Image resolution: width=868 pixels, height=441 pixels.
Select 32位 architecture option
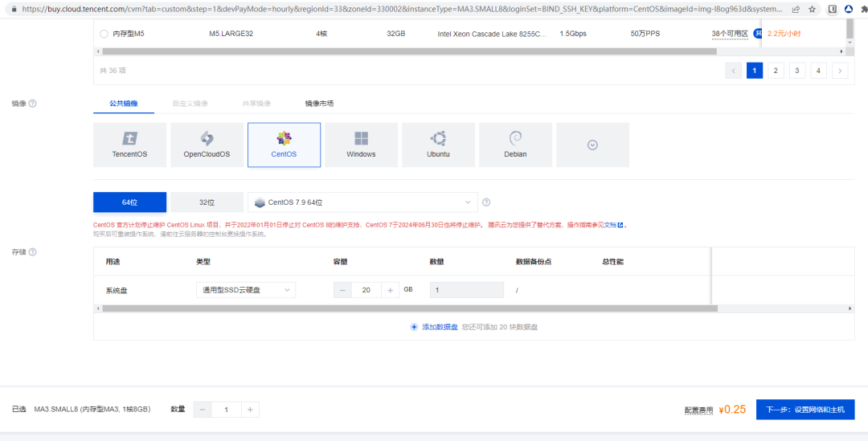tap(207, 202)
